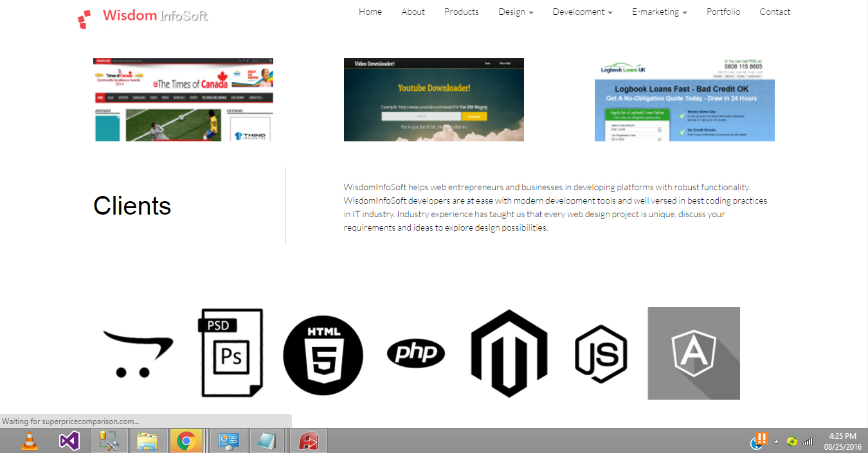
Task: Expand the E-marketing dropdown menu
Action: 660,12
